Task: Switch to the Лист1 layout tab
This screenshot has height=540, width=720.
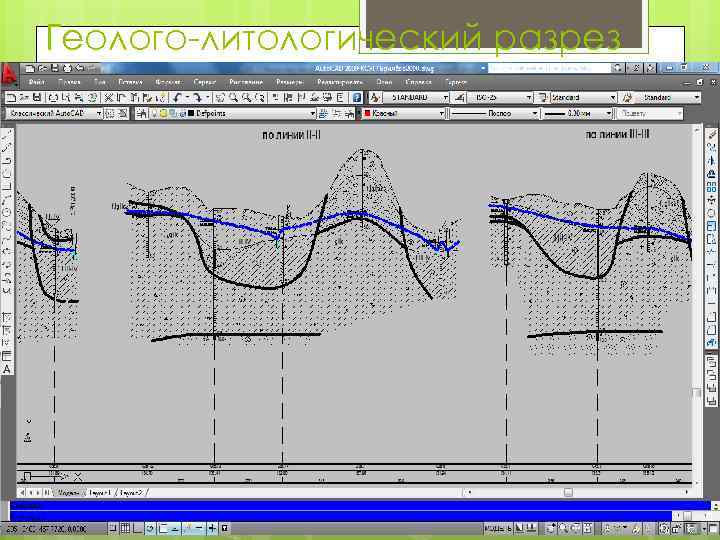Action: [x=100, y=493]
